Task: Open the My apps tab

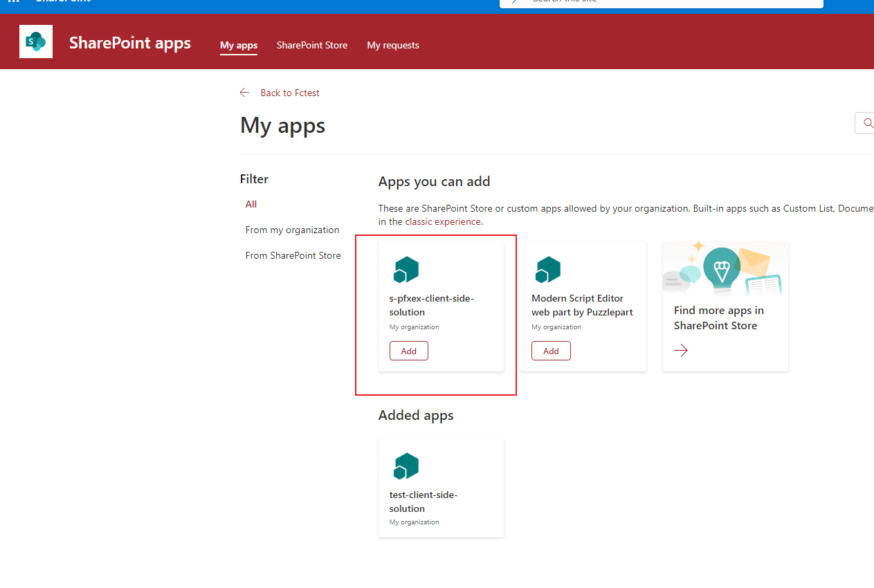Action: (x=239, y=45)
